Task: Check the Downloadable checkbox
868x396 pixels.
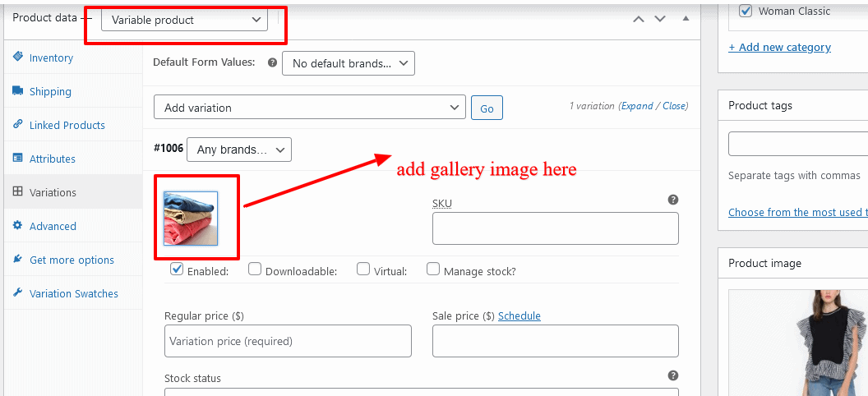Action: (x=255, y=269)
